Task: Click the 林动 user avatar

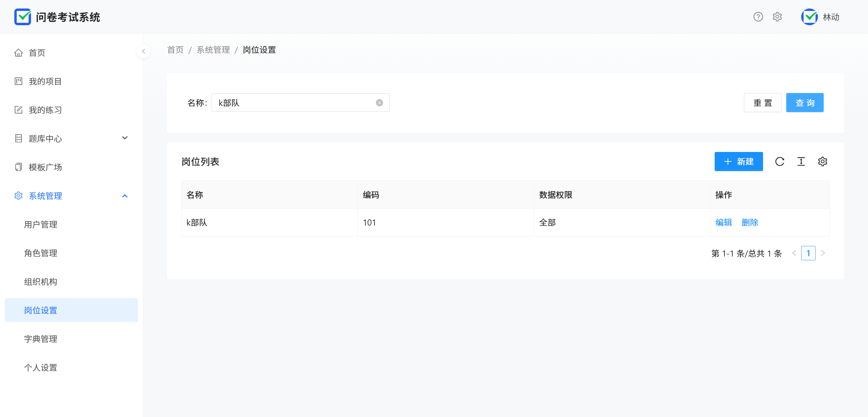Action: 809,17
